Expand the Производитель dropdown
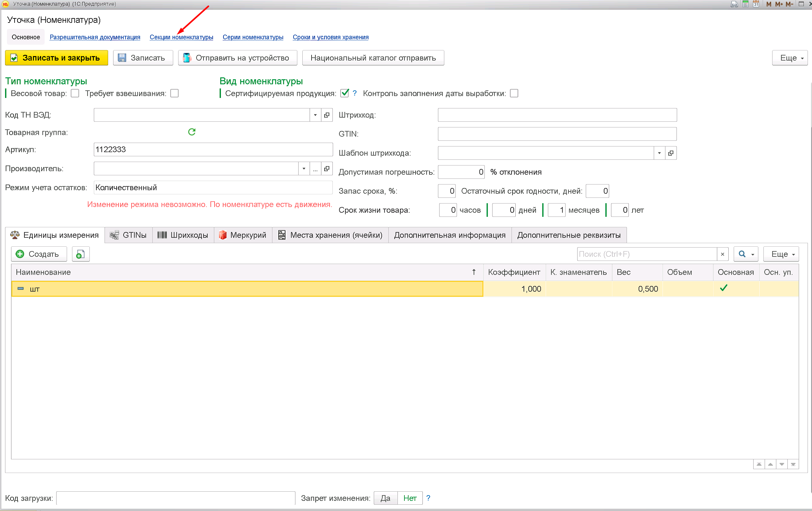Image resolution: width=812 pixels, height=511 pixels. (304, 169)
